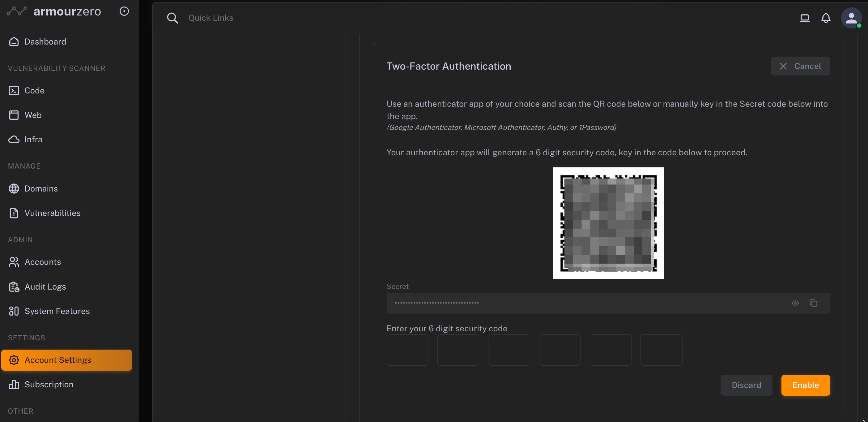868x422 pixels.
Task: Open the Infra scanner section
Action: point(33,139)
